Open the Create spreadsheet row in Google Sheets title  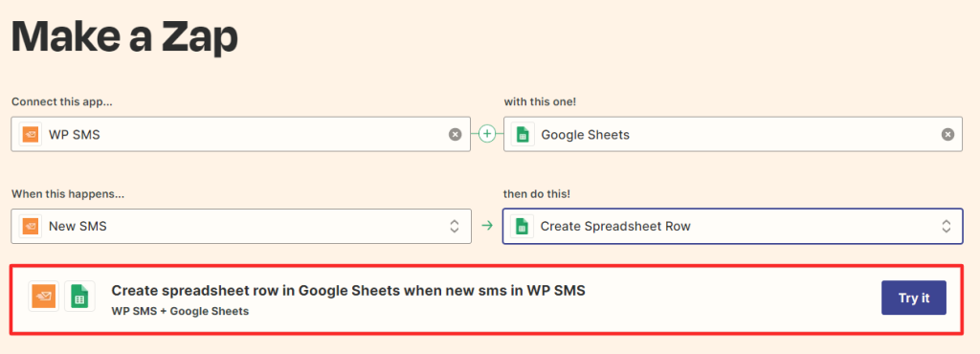348,290
